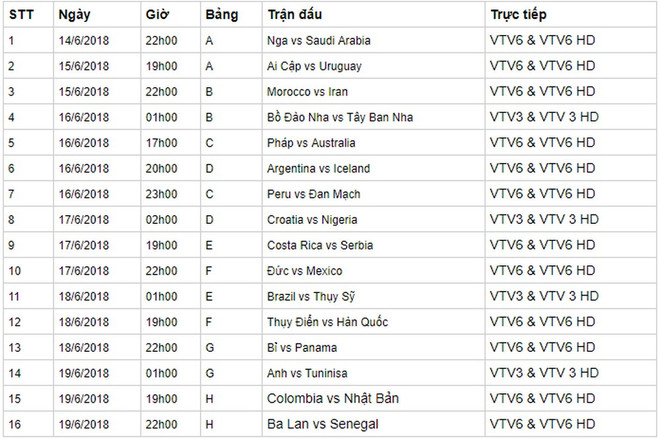660x439 pixels.
Task: Click the Trận đấu column header
Action: [x=296, y=13]
